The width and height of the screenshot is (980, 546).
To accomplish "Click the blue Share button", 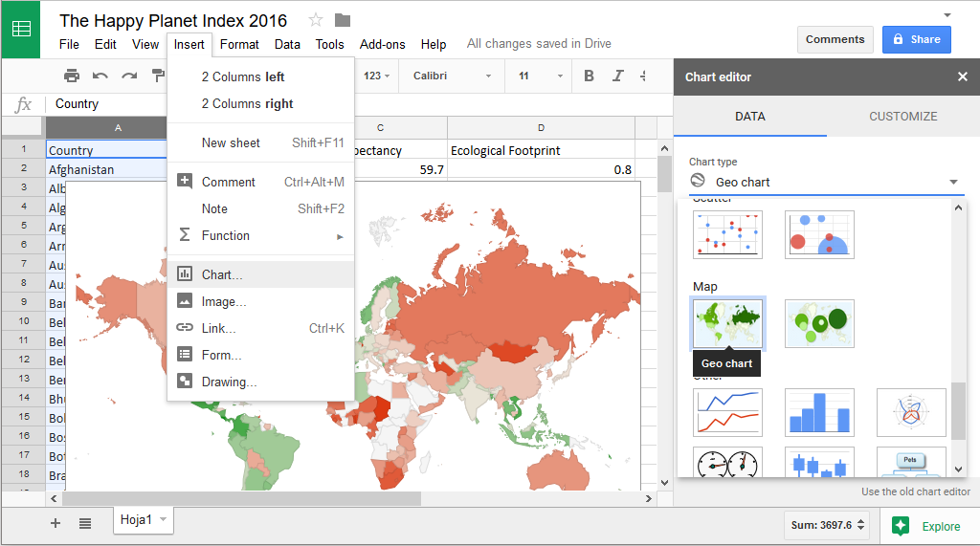I will coord(916,39).
